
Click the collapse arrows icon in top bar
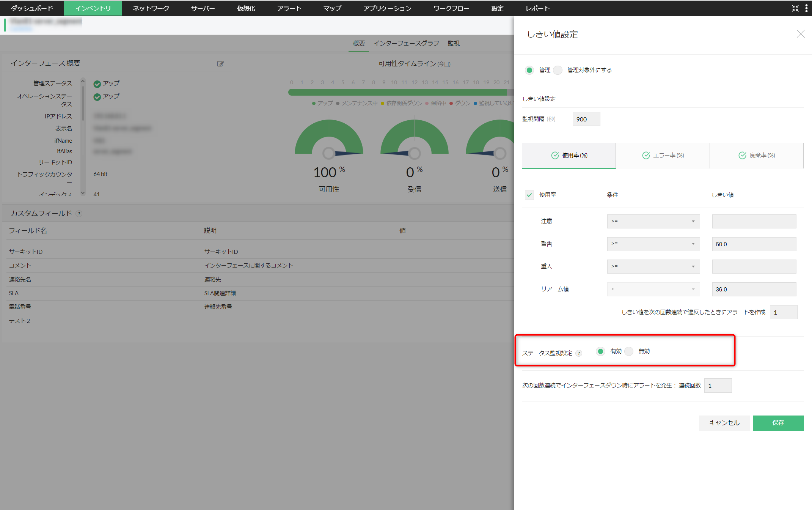point(795,8)
